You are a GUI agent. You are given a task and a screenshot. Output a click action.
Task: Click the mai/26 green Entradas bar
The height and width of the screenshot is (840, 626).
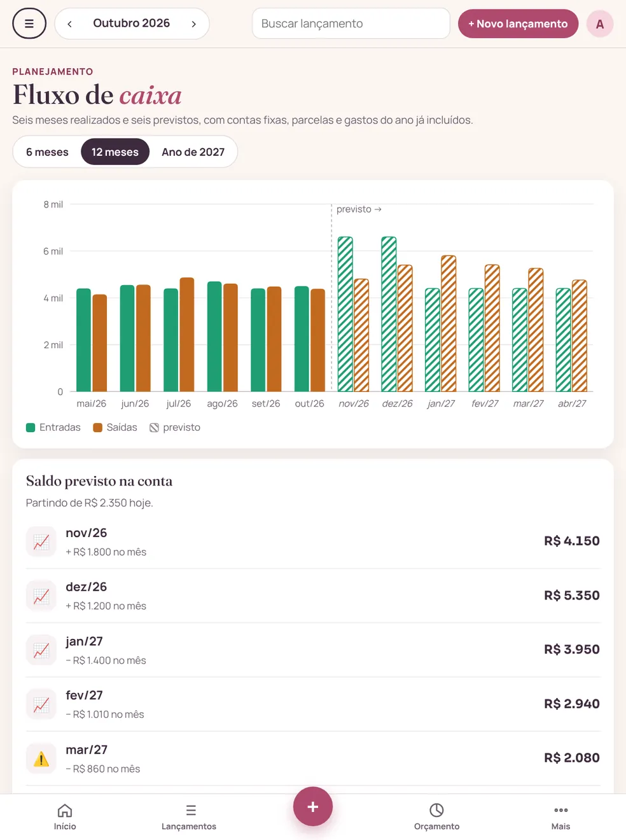click(x=83, y=340)
